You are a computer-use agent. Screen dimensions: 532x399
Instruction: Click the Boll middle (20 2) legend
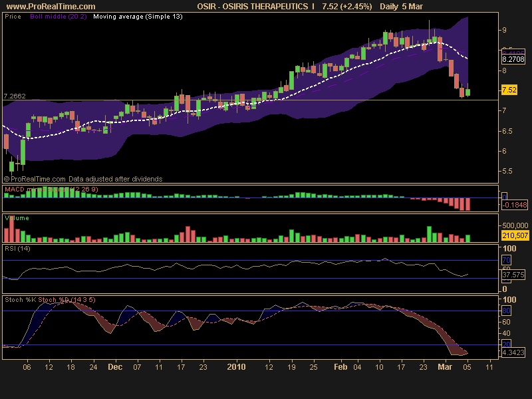59,16
